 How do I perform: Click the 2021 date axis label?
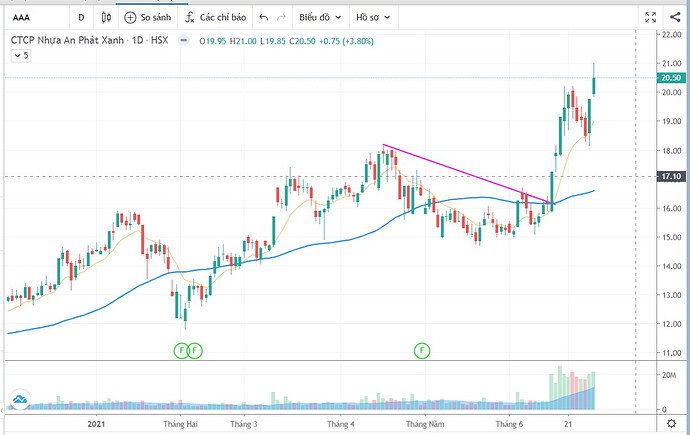pos(96,424)
